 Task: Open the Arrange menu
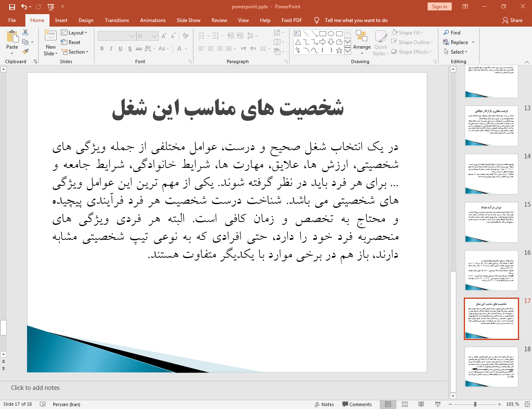pos(361,42)
